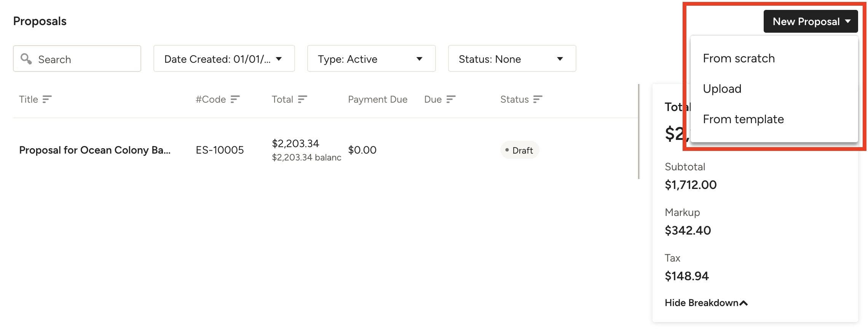The width and height of the screenshot is (868, 330).
Task: Click the Tax $148.94 value
Action: tap(687, 276)
